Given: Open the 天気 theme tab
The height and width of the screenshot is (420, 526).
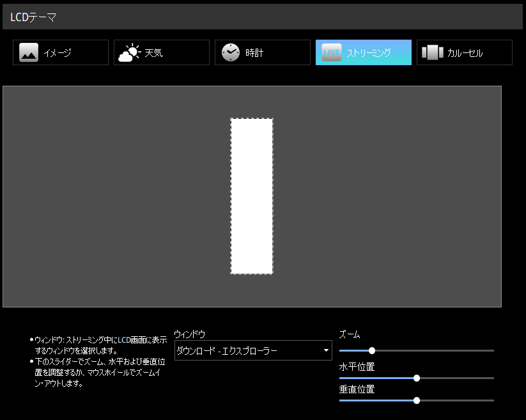Looking at the screenshot, I should 162,52.
